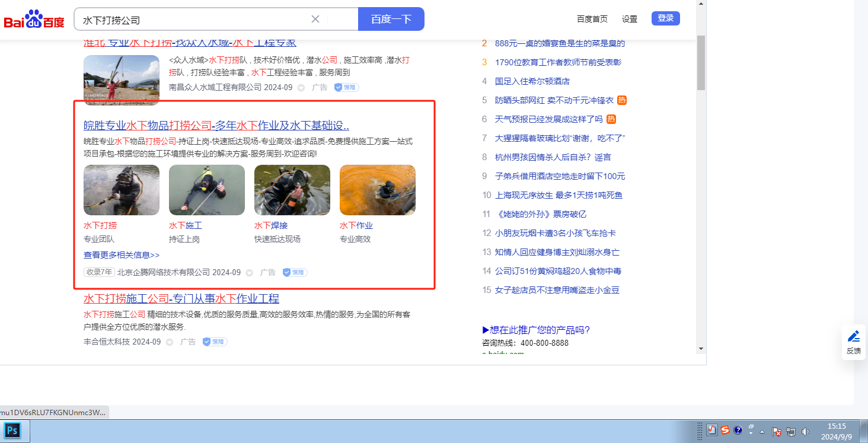The width and height of the screenshot is (868, 443).
Task: Open hot search 知情人回应健身博主刘灿溺水身亡
Action: click(557, 252)
